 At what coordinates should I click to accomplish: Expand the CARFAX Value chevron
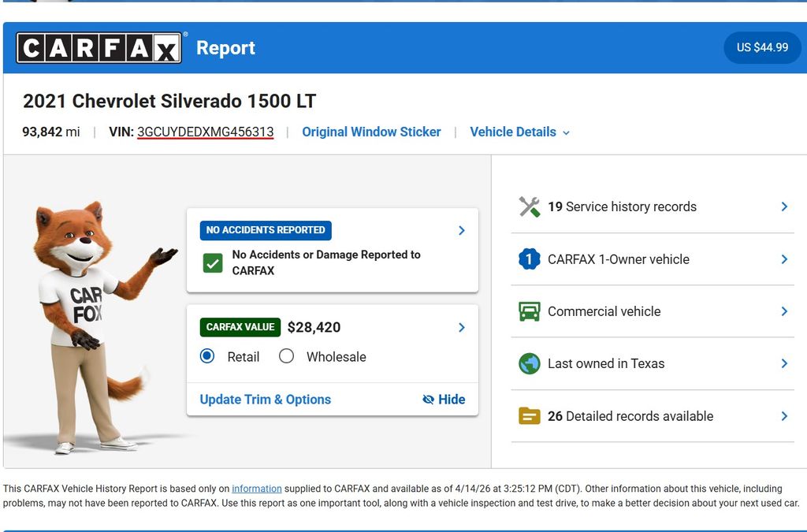(x=462, y=327)
